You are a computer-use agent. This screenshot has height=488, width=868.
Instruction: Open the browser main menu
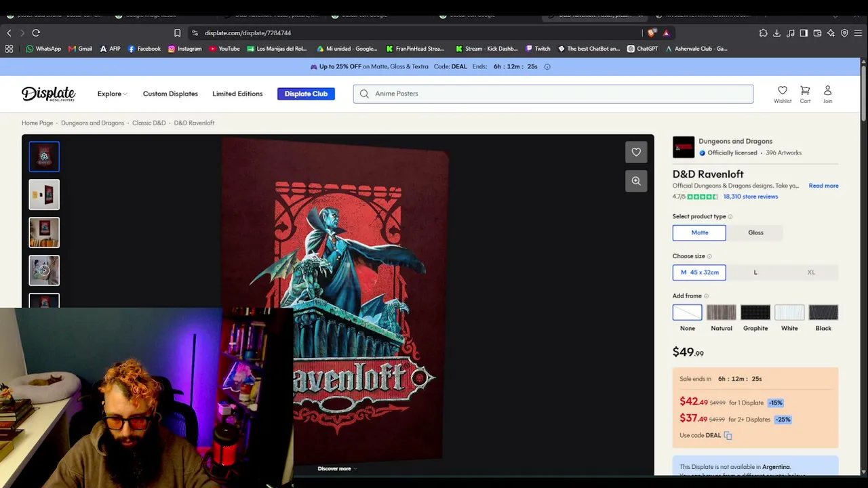(858, 33)
